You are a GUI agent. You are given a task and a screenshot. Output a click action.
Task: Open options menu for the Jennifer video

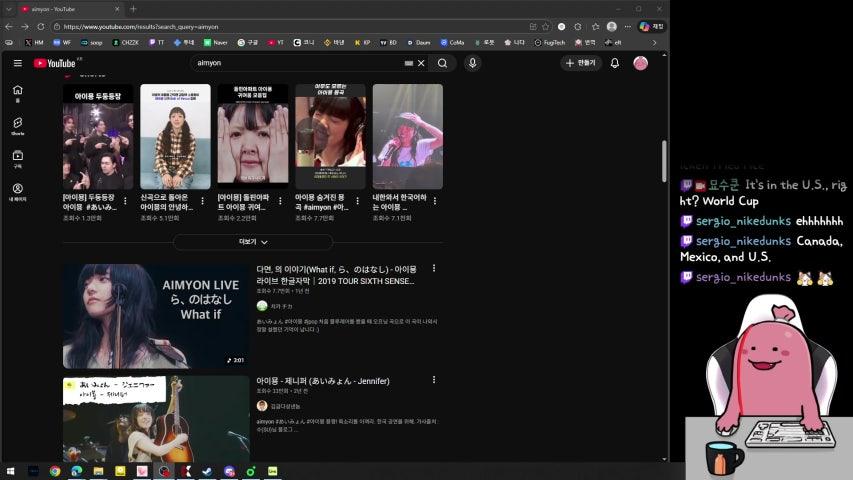click(x=433, y=380)
